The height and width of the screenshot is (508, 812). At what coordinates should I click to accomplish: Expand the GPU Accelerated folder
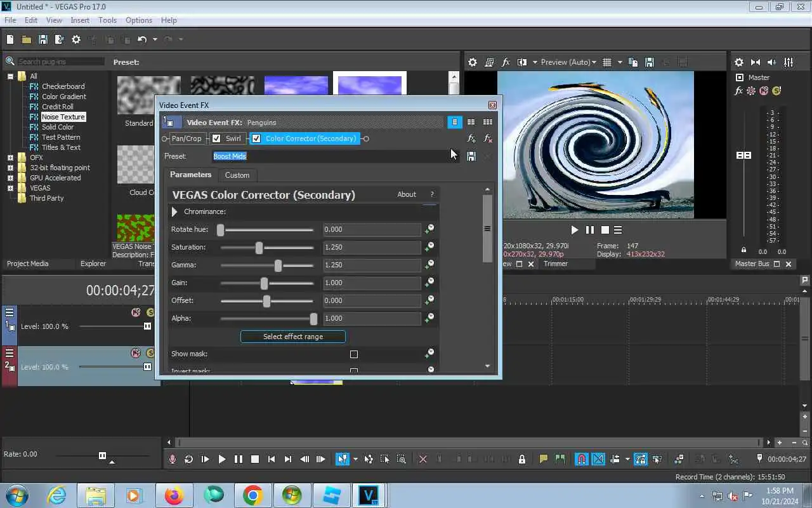point(10,178)
